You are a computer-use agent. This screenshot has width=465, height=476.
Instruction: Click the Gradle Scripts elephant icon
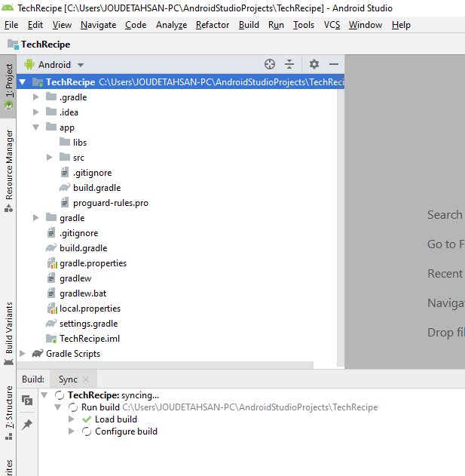click(38, 353)
